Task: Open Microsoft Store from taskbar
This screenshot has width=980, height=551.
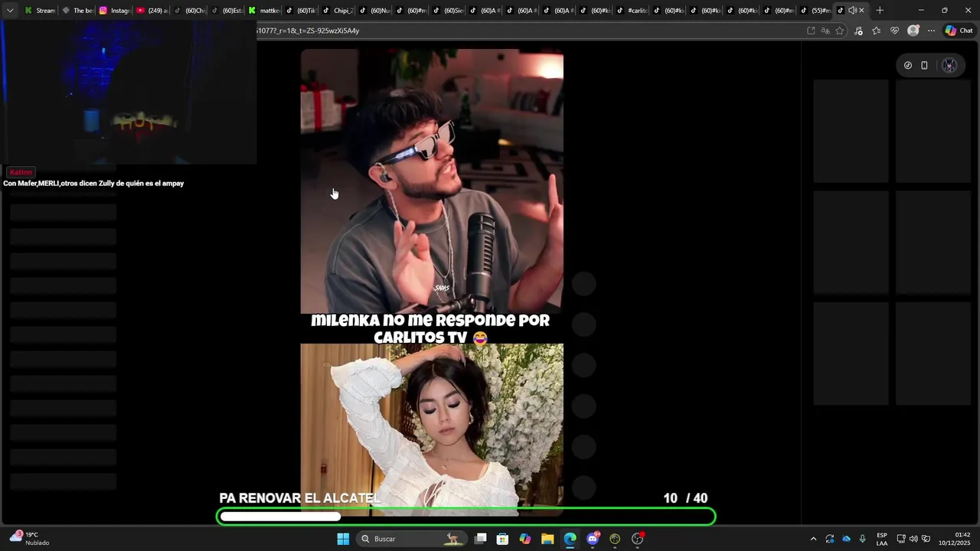Action: point(503,539)
